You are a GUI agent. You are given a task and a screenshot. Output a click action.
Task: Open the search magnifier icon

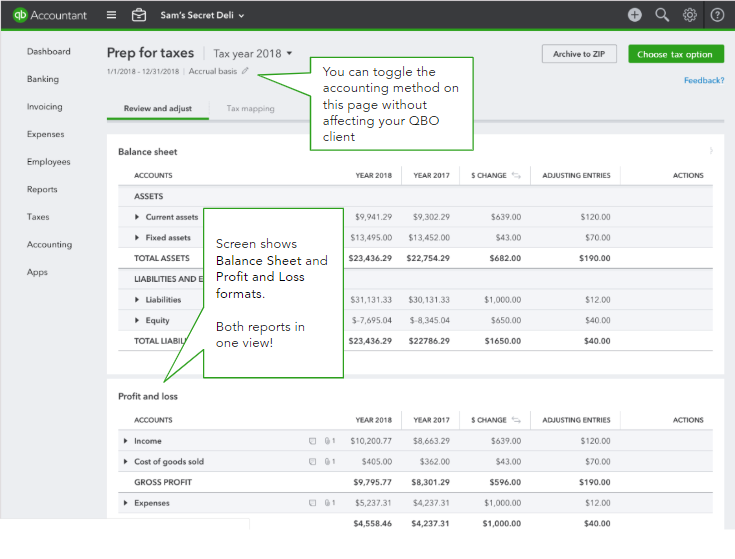pyautogui.click(x=662, y=15)
